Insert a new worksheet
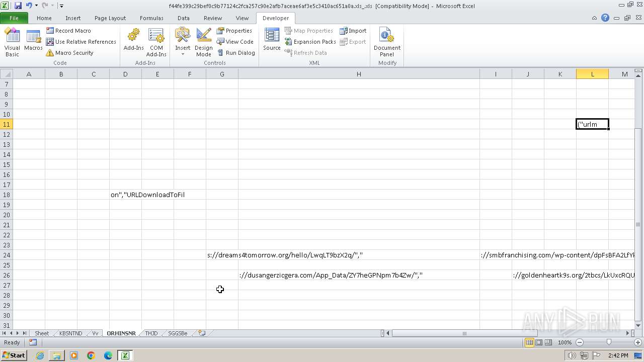This screenshot has width=644, height=362. pyautogui.click(x=202, y=333)
